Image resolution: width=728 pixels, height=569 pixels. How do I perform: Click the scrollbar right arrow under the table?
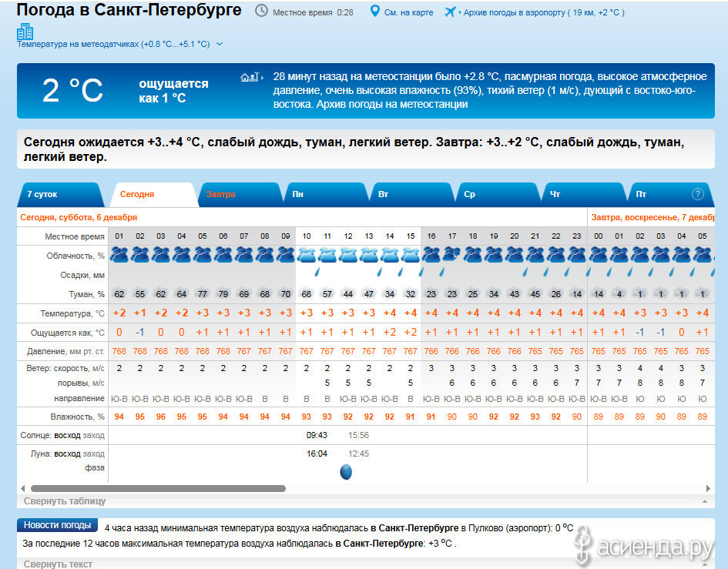pos(710,488)
